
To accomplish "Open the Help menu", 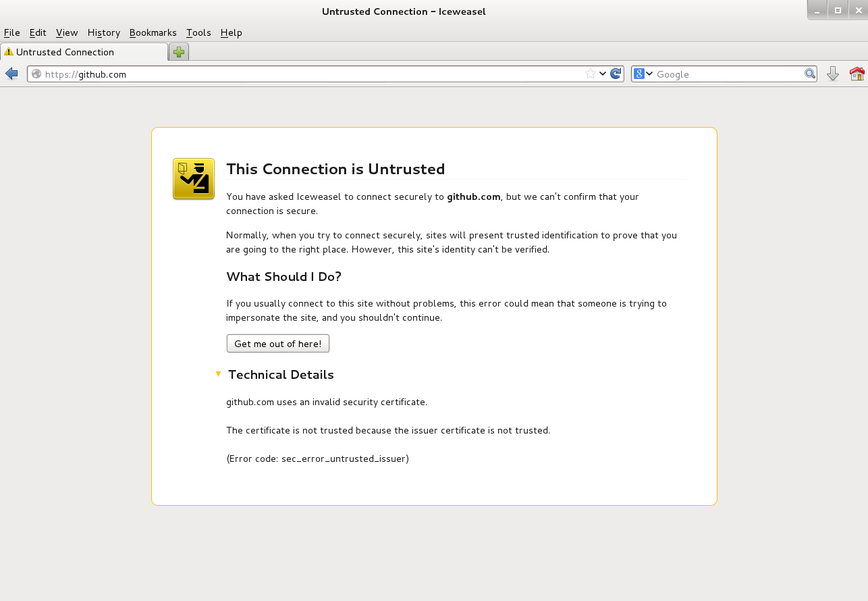I will point(232,32).
